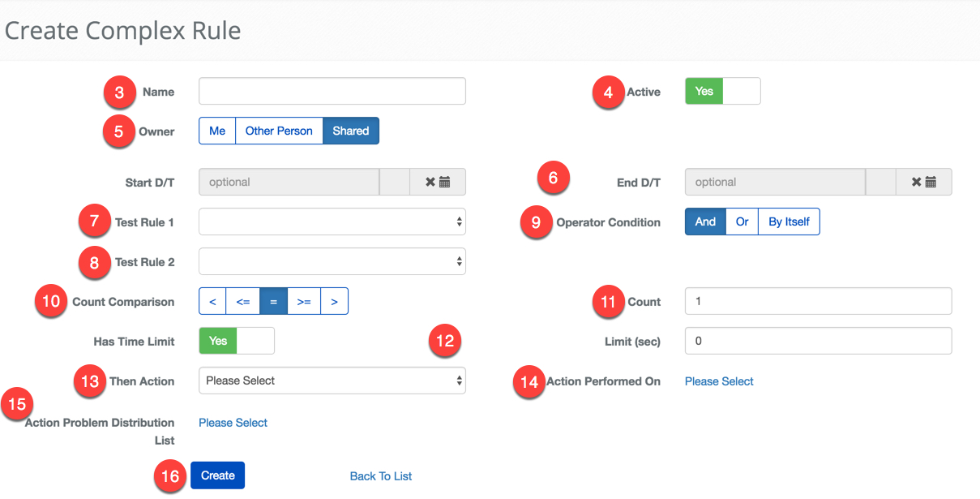This screenshot has height=499, width=980.
Task: Pick the >= count comparison
Action: pos(304,302)
